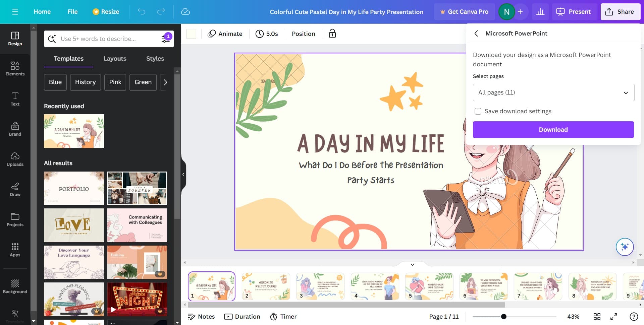Switch to grid view of pages
Image resolution: width=644 pixels, height=325 pixels.
pos(597,317)
